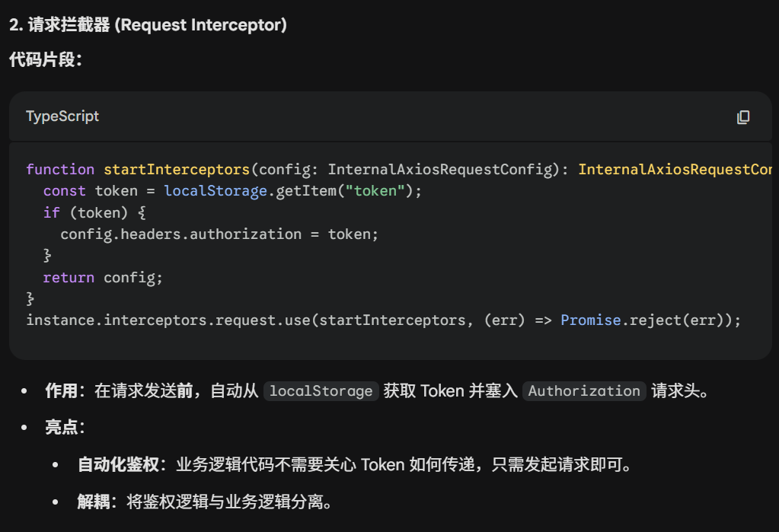Click the config.headers.authorization assignment line
This screenshot has width=779, height=532.
(219, 234)
